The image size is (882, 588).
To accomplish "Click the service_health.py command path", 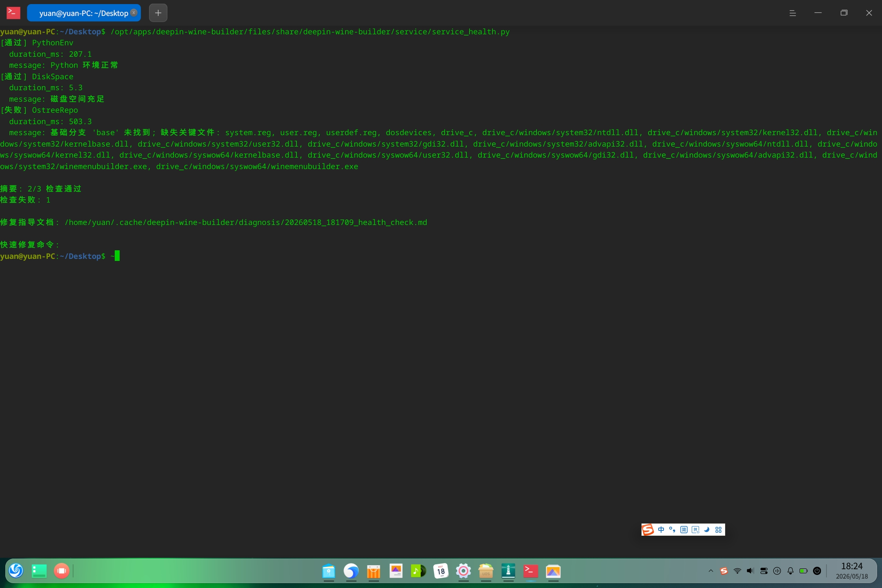I will point(310,31).
